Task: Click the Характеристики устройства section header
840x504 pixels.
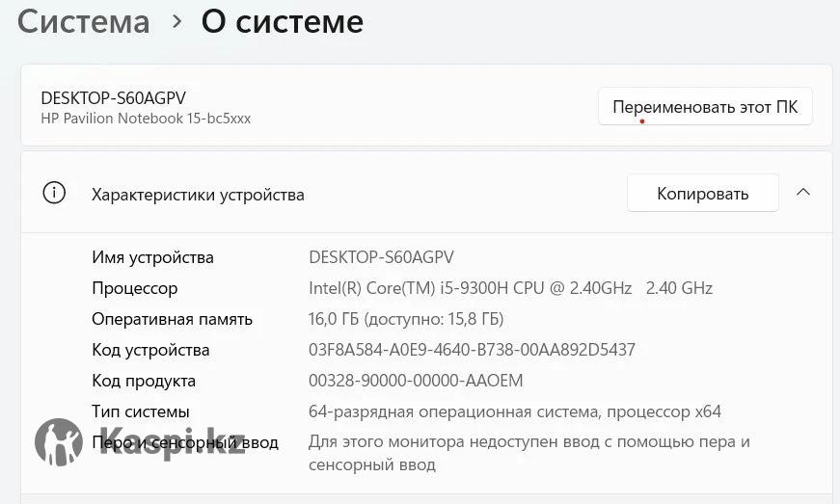Action: click(x=198, y=194)
